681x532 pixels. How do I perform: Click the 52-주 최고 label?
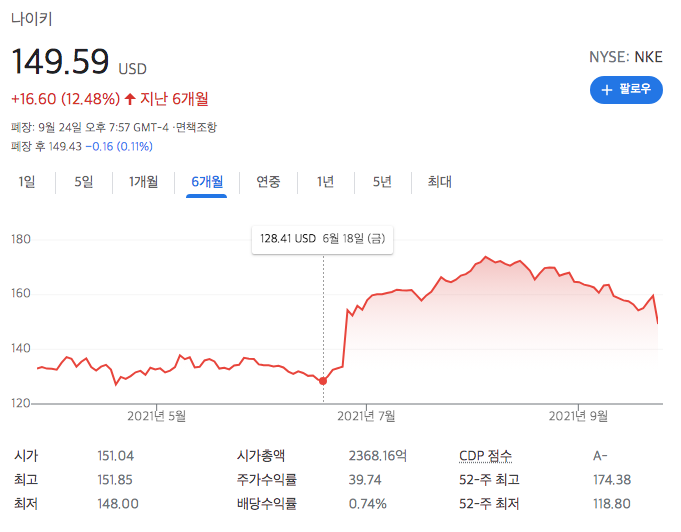[x=489, y=480]
